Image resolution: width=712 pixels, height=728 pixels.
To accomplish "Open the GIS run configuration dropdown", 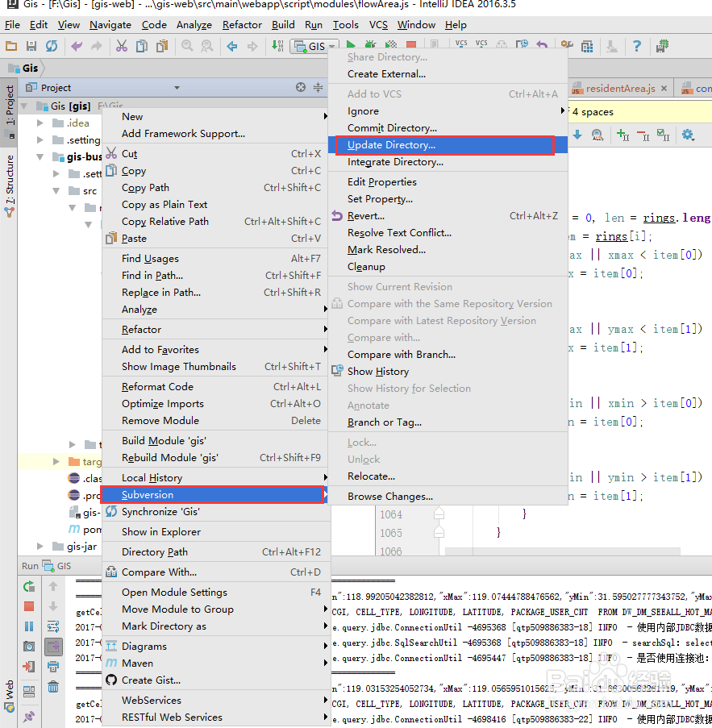I will [x=314, y=46].
